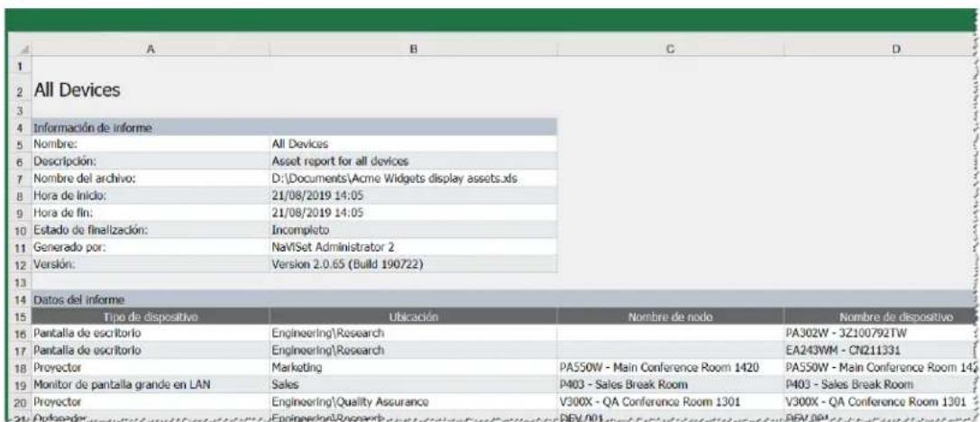Click 'Engineering\Research' in row 16
Screen dimensions: 980x422
point(413,335)
